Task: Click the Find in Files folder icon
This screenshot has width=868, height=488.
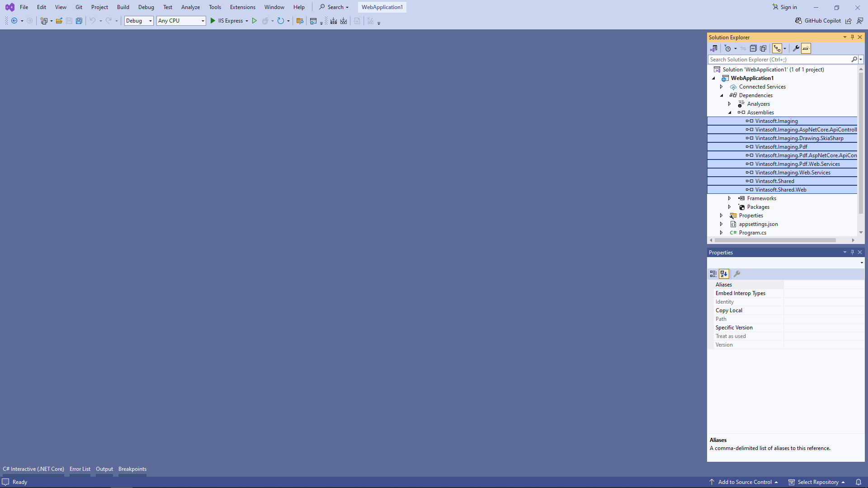Action: point(300,21)
